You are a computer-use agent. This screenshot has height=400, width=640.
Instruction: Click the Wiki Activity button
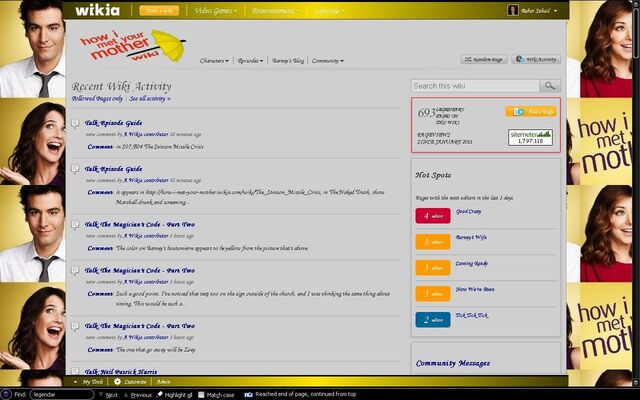(x=536, y=59)
